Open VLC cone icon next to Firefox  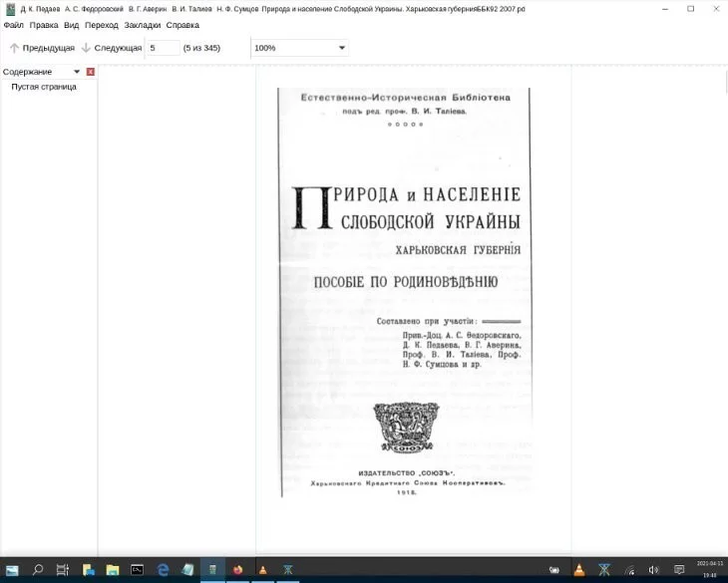pyautogui.click(x=263, y=570)
